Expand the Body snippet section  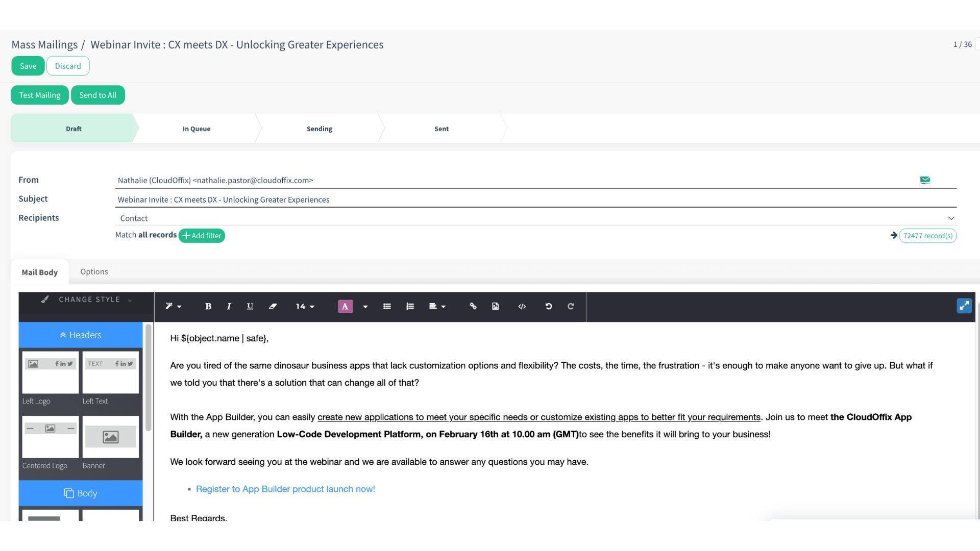tap(81, 493)
